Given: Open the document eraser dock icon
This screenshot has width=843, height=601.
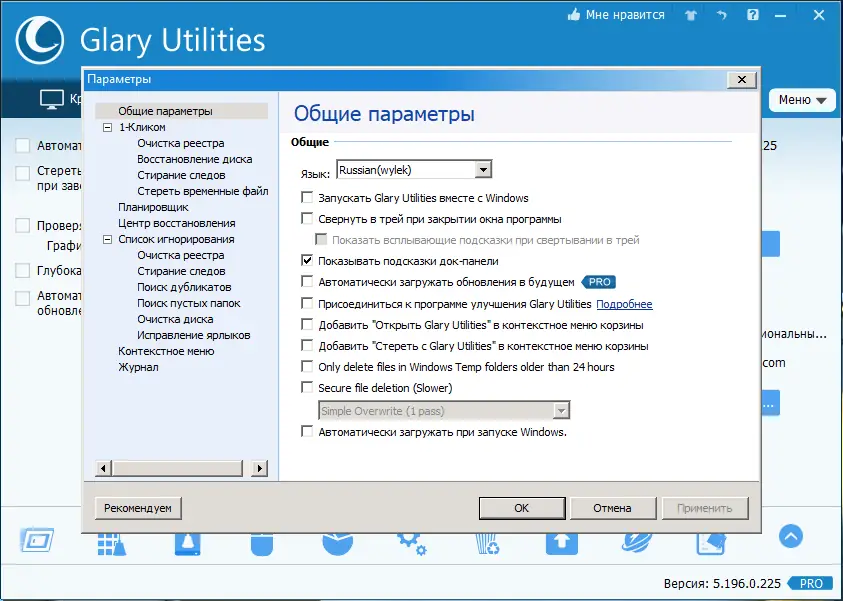Looking at the screenshot, I should point(711,544).
